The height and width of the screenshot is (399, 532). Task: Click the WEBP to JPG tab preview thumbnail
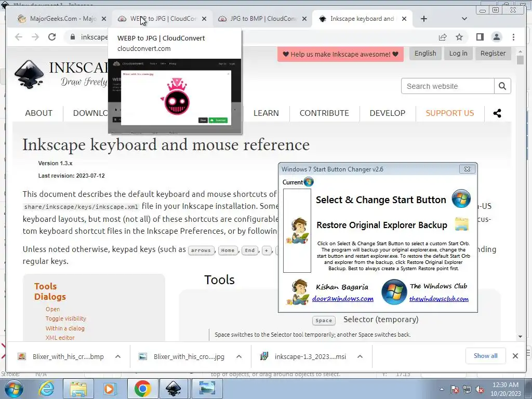175,96
